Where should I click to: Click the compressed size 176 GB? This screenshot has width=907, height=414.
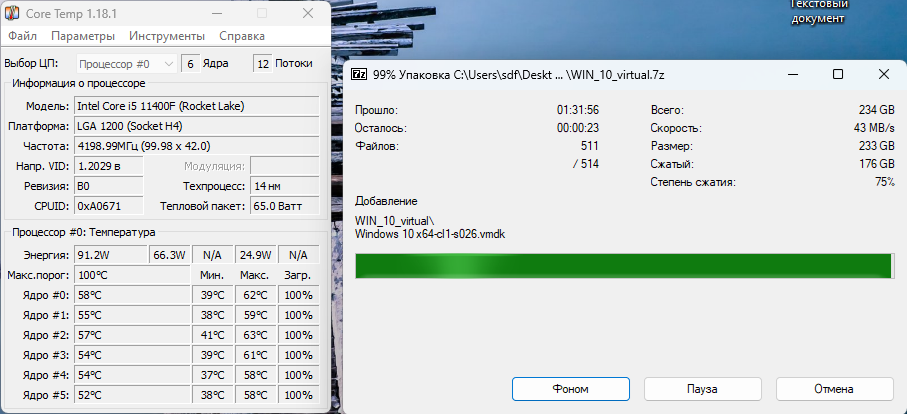coord(877,164)
